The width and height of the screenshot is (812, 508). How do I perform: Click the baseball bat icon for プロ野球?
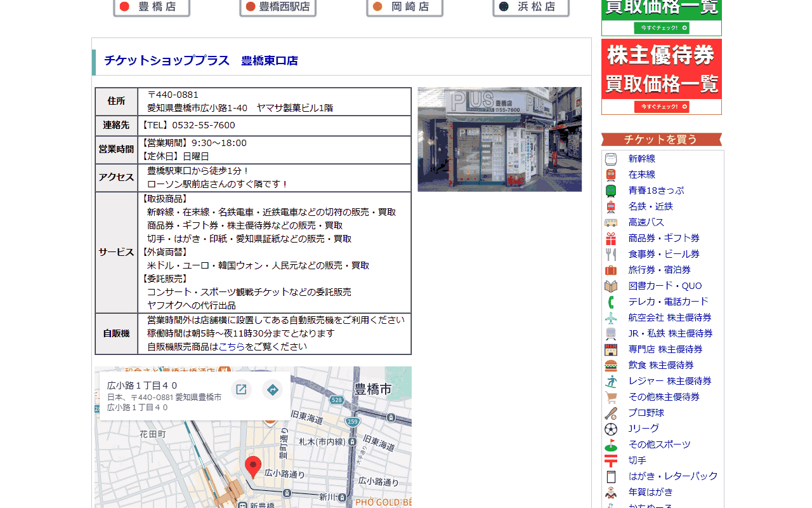(611, 413)
